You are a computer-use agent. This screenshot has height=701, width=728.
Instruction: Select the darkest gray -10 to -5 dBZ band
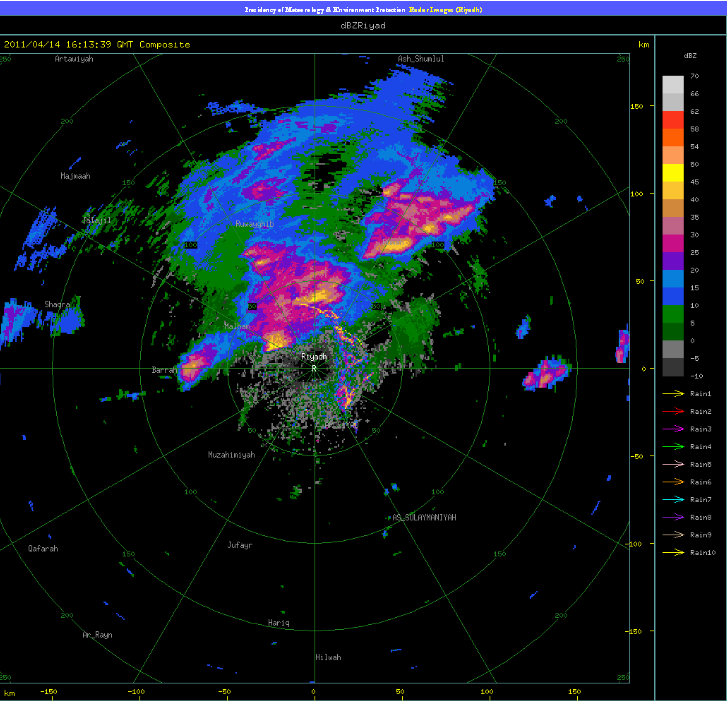tap(673, 367)
